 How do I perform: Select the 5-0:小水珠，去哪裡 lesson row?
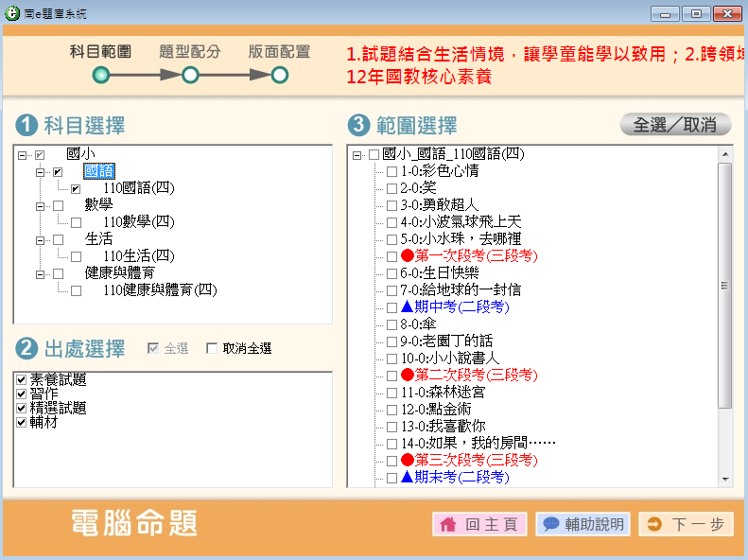click(461, 239)
